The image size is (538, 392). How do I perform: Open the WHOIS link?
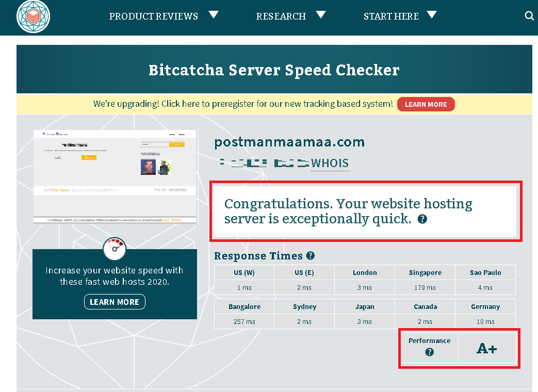[x=330, y=164]
